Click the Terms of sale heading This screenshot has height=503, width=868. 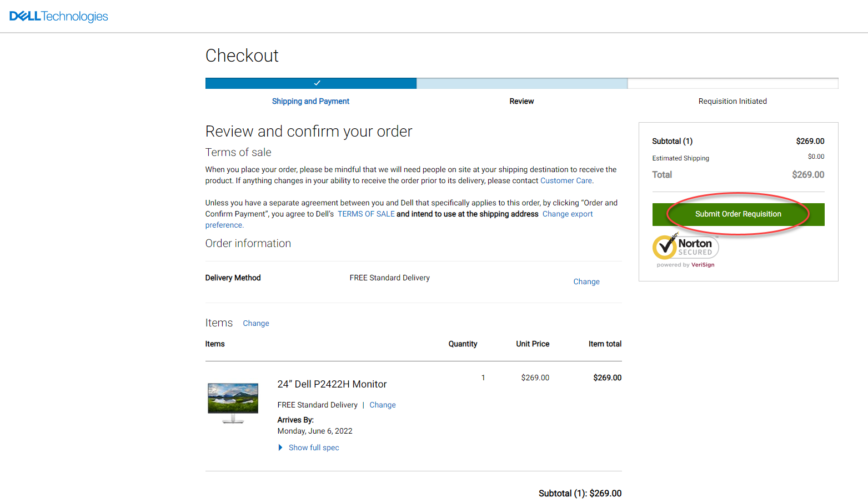point(238,152)
